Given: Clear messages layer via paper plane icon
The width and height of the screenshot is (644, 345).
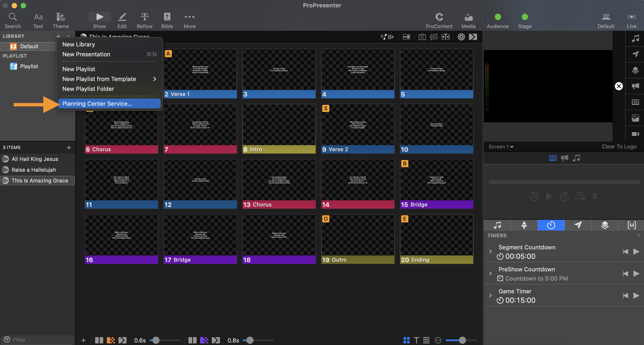Looking at the screenshot, I should (x=635, y=54).
